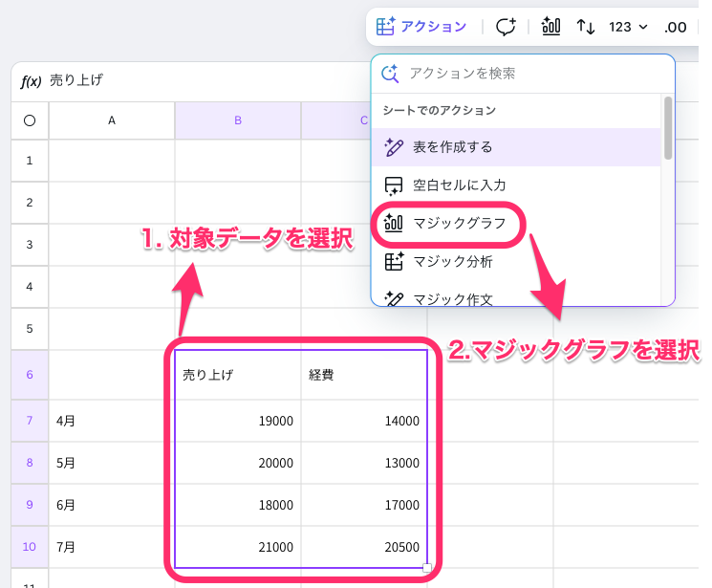Click the fill-cells icon beside 空白セルに入力
The image size is (712, 588).
click(393, 185)
